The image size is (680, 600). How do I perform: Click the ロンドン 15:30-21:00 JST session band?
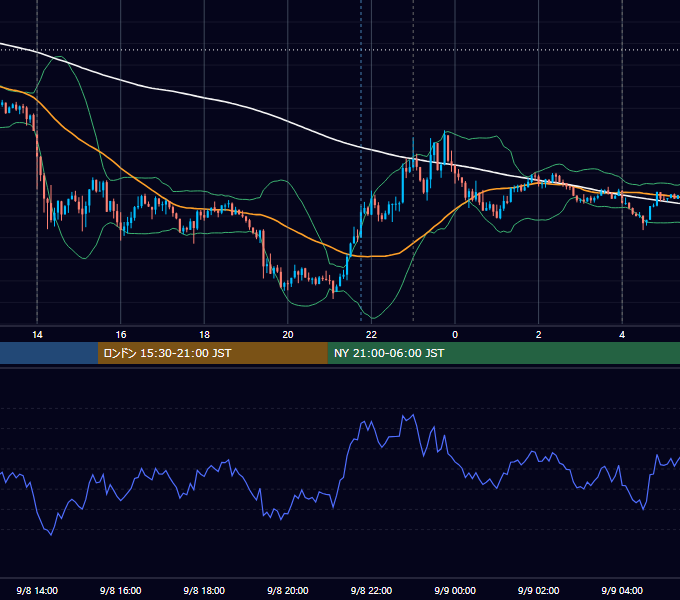tap(212, 353)
